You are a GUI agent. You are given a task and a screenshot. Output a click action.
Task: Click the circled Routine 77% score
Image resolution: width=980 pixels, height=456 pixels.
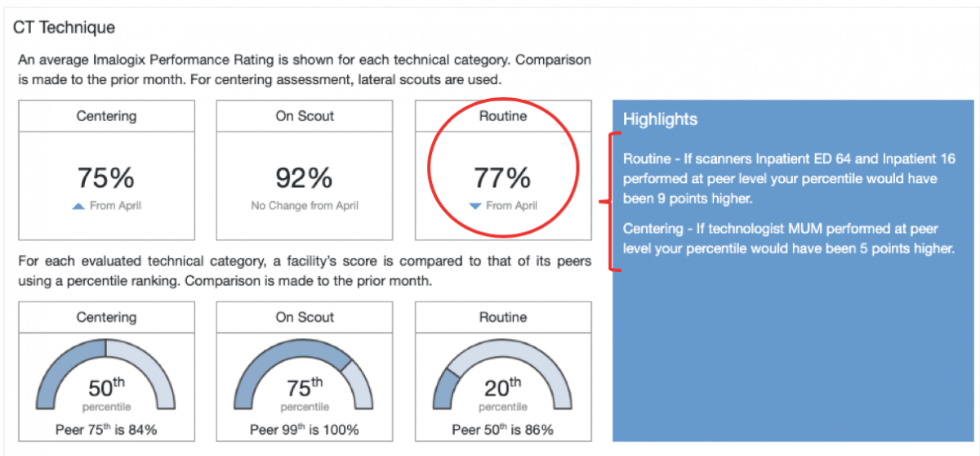503,177
